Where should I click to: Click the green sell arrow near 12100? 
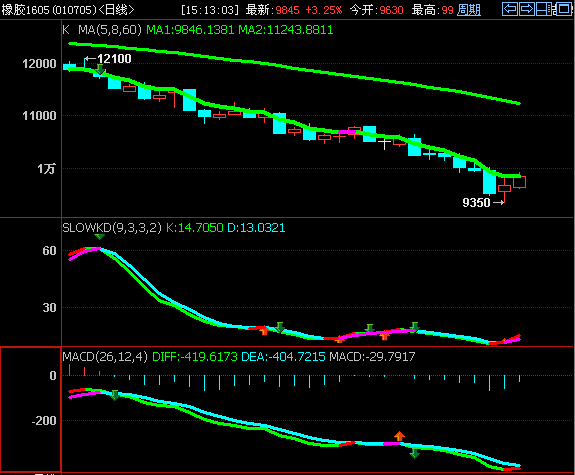tap(100, 69)
